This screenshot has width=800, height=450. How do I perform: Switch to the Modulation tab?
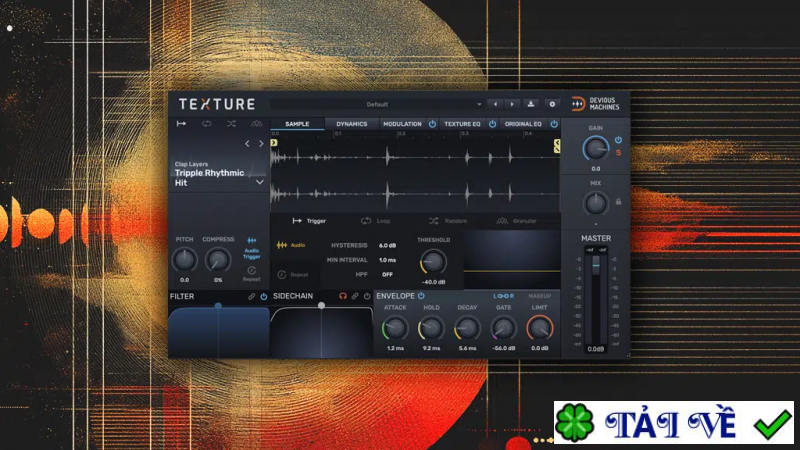click(403, 124)
